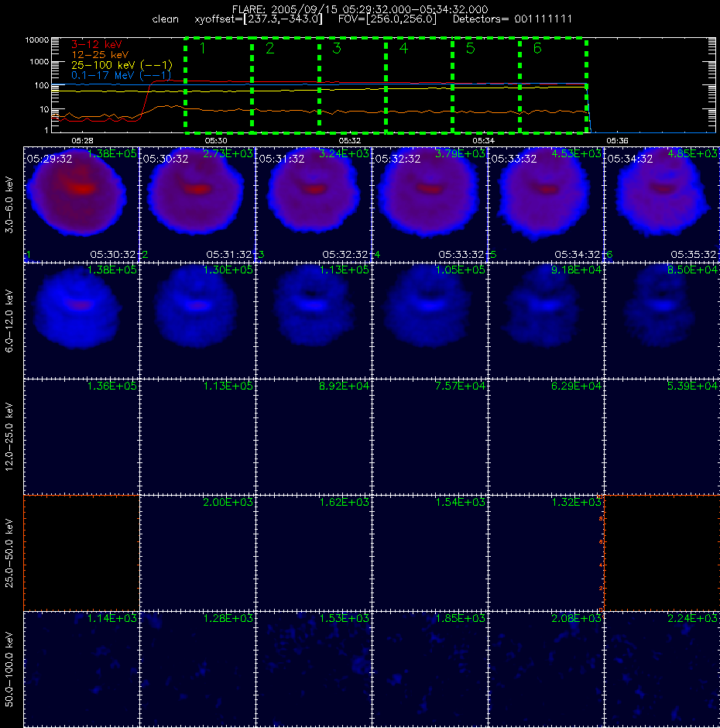Open the 6.0-12.0 keV image labeled 1.30E+05
The height and width of the screenshot is (728, 720).
[197, 321]
